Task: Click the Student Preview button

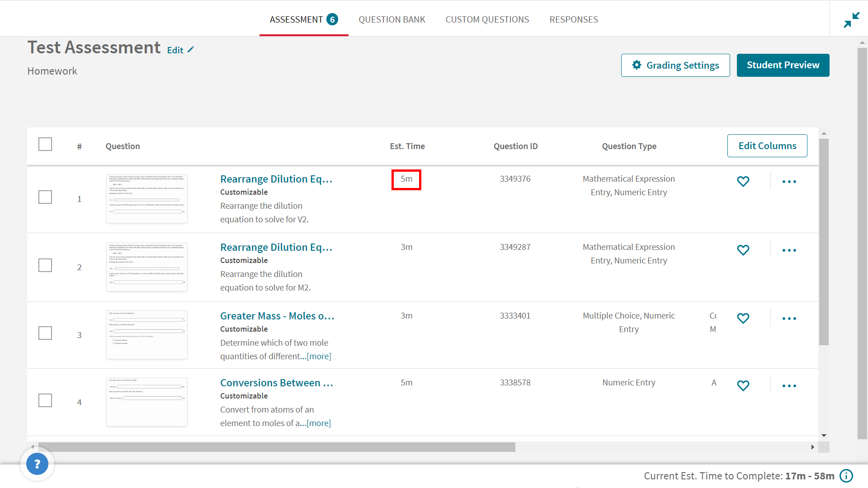Action: pos(783,65)
